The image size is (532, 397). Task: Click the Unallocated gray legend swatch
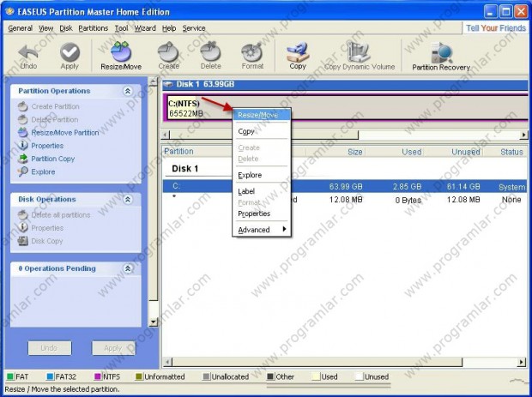(206, 376)
